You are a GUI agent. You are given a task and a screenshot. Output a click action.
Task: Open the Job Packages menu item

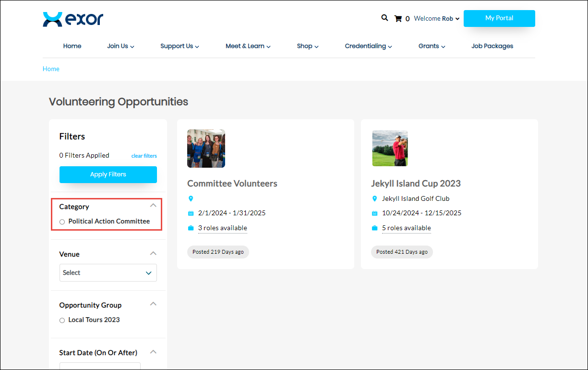point(492,46)
